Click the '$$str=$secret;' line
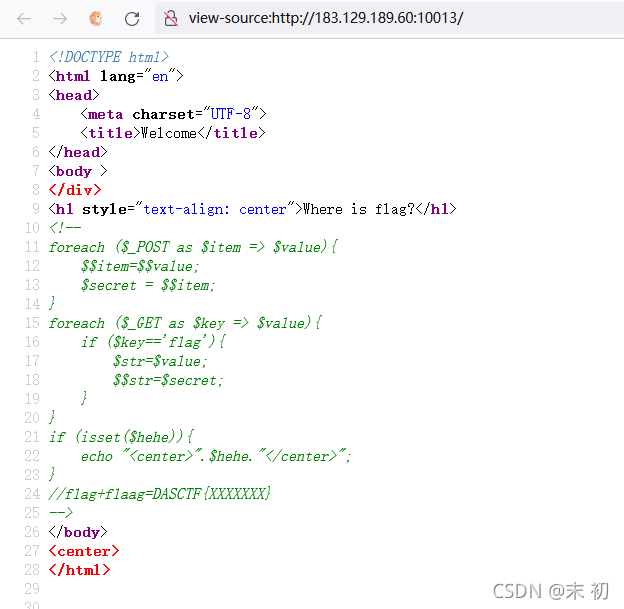Screen dimensions: 624x609 pyautogui.click(x=168, y=380)
